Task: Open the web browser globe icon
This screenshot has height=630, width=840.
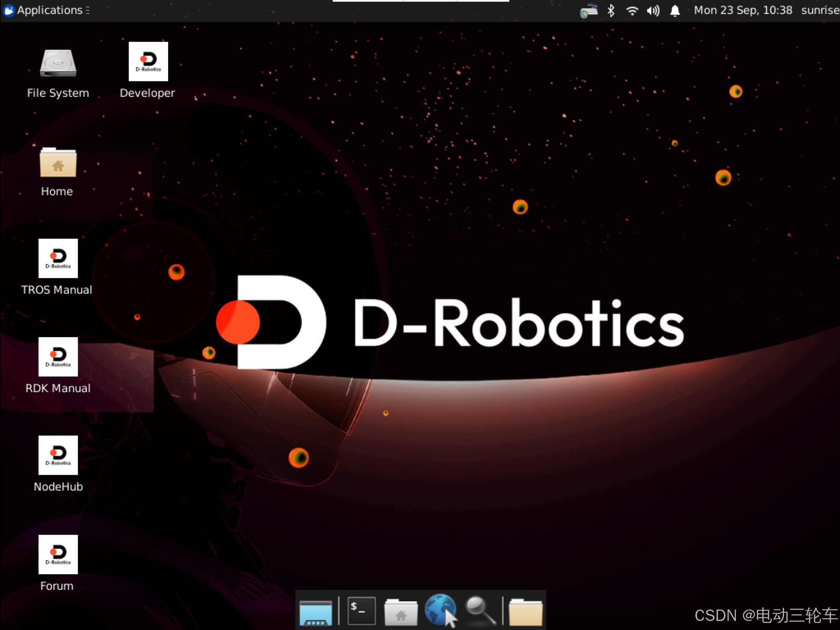Action: 440,610
